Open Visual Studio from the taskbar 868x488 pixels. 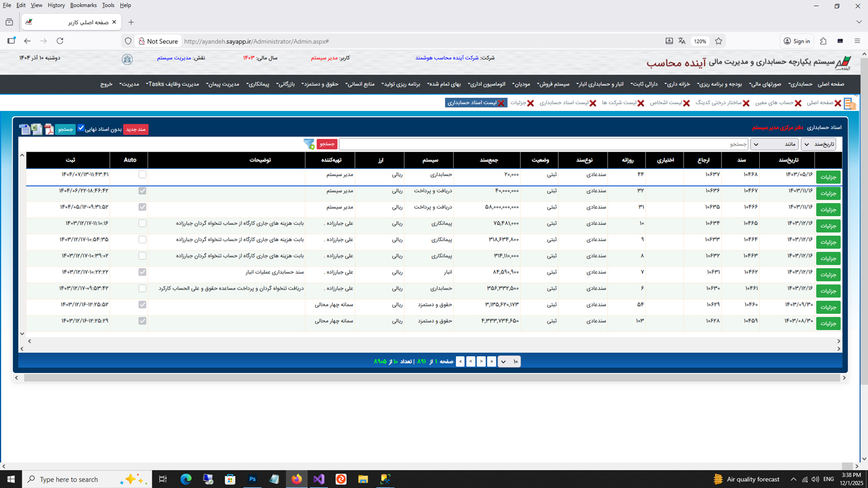click(x=319, y=479)
